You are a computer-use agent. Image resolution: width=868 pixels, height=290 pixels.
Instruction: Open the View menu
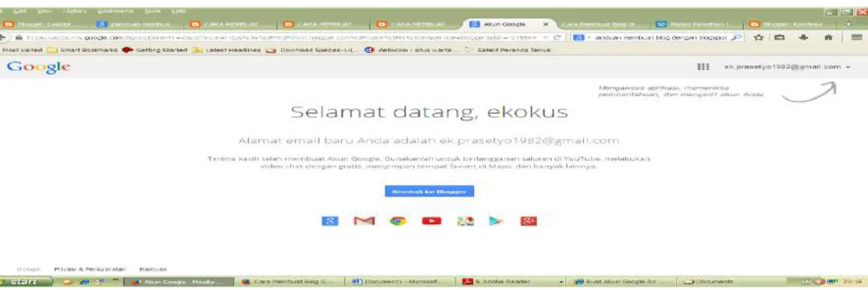tap(45, 12)
